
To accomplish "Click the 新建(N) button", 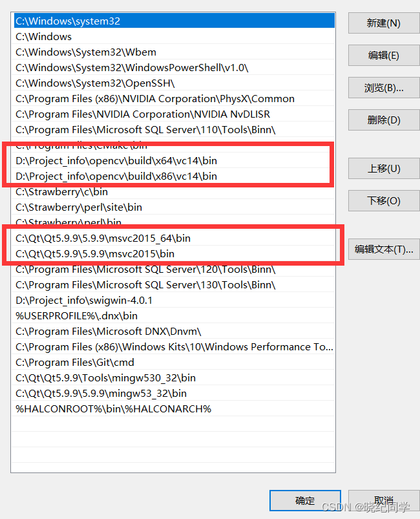I will click(x=384, y=23).
